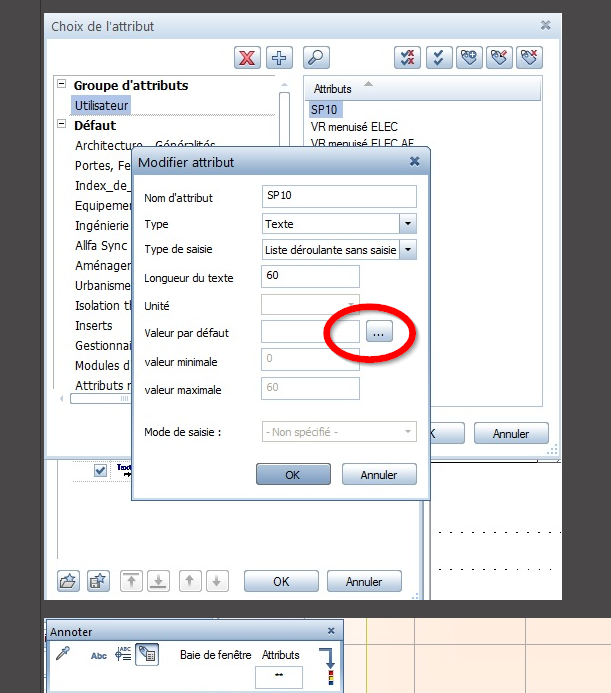Click the blue arrow icon in Annoter
The width and height of the screenshot is (611, 693).
point(328,658)
